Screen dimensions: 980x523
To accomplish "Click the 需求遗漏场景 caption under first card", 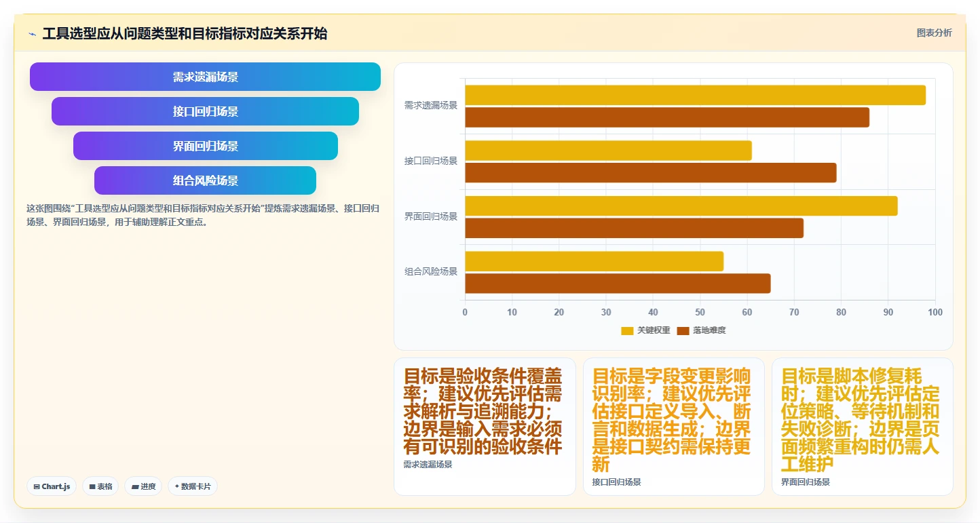I will tap(428, 465).
